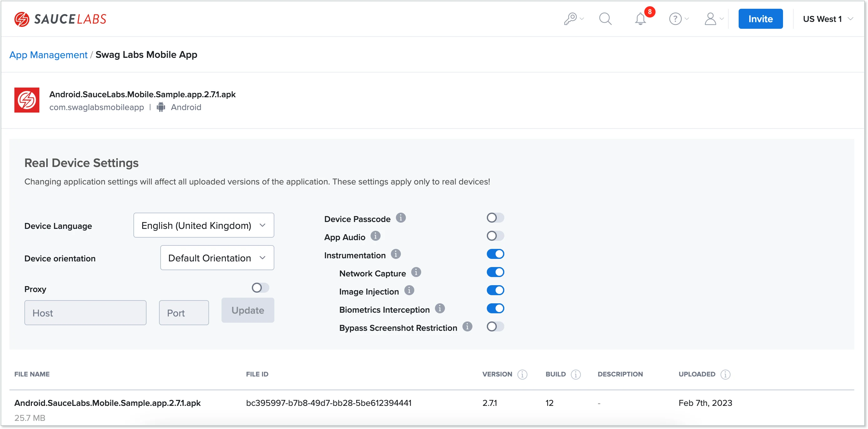868x429 pixels.
Task: Enable the Device Passcode toggle
Action: (495, 218)
